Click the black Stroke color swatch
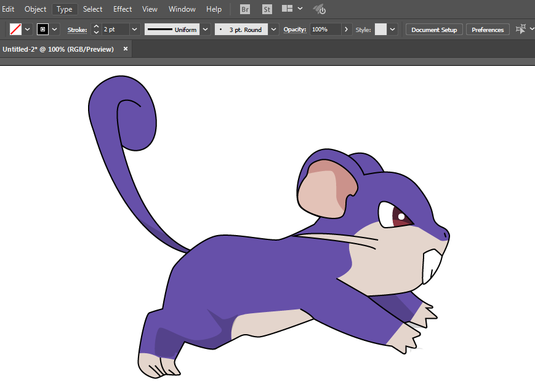Screen dimensions: 535x392 42,30
